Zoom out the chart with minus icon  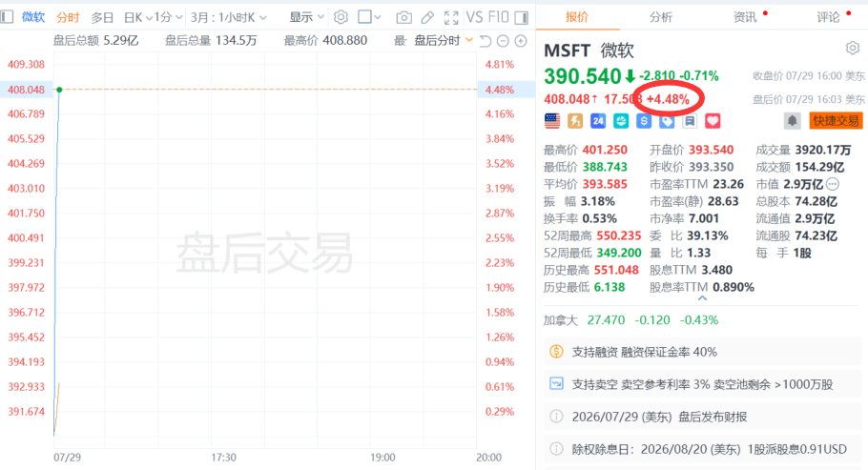503,41
